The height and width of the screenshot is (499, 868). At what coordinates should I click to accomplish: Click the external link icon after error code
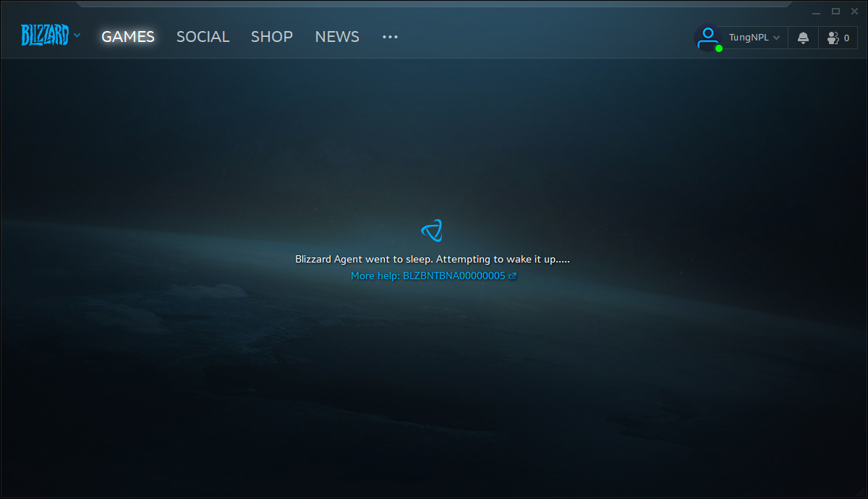click(513, 276)
